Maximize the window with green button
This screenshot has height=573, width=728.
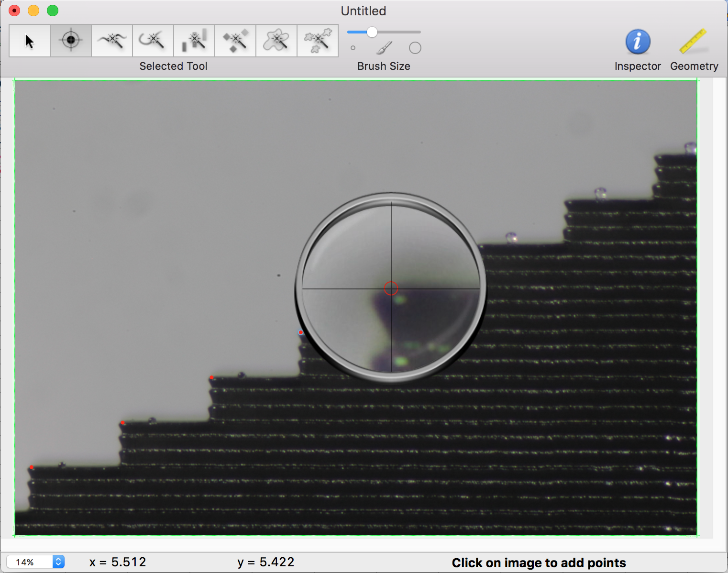(x=53, y=11)
